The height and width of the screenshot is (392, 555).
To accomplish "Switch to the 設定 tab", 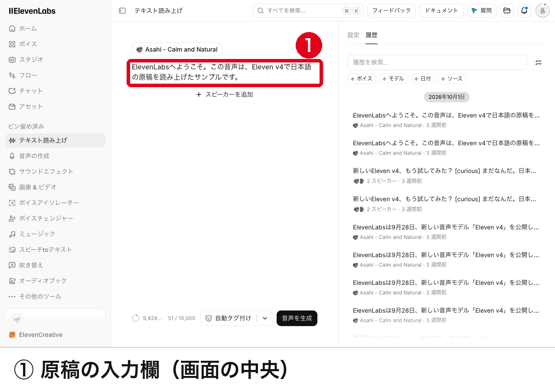I will pos(353,35).
